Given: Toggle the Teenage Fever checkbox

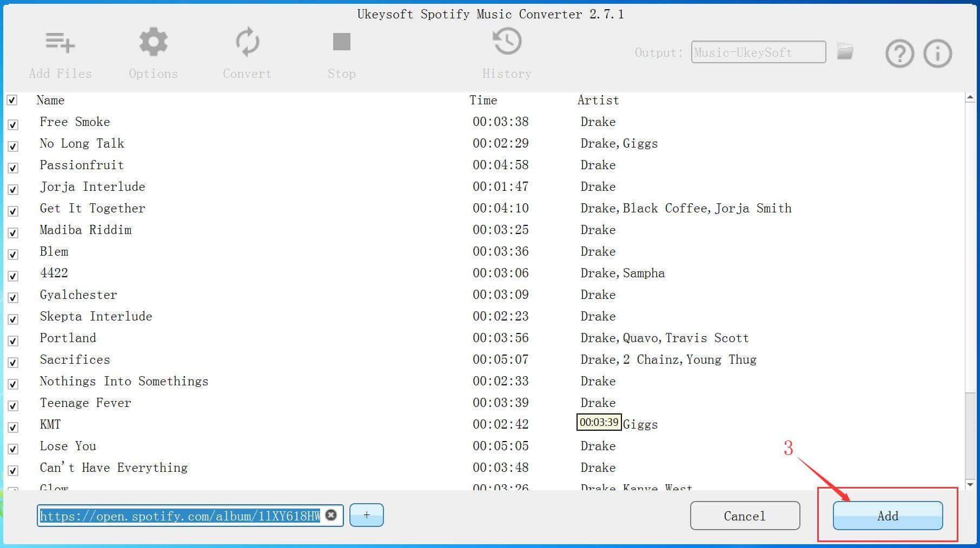Looking at the screenshot, I should [x=13, y=405].
